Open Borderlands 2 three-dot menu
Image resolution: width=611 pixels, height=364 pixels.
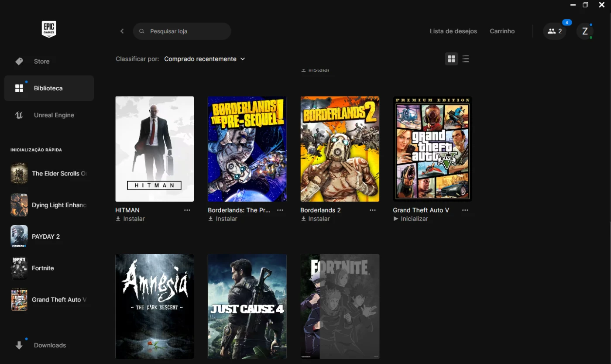pos(373,210)
